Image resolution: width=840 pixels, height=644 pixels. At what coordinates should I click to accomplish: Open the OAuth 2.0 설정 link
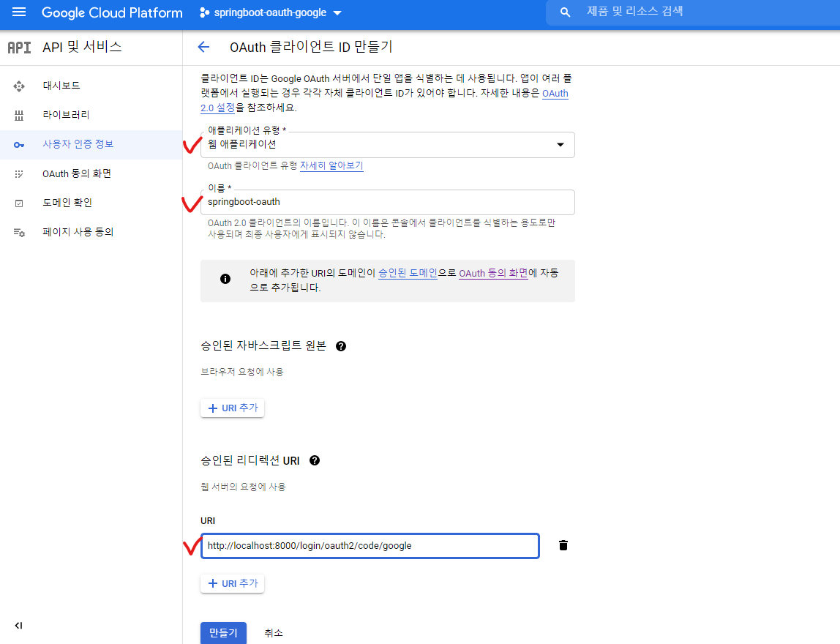[x=217, y=108]
